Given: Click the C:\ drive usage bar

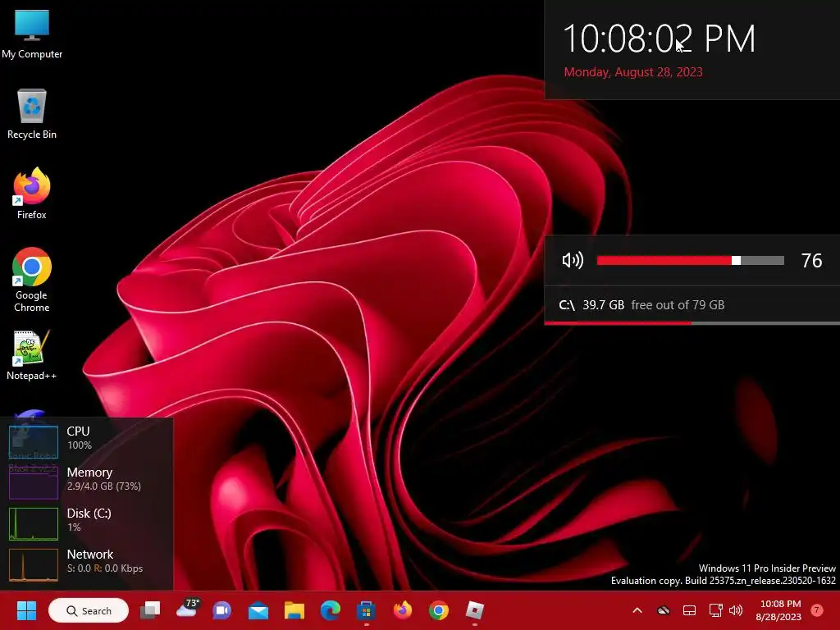Looking at the screenshot, I should [x=692, y=323].
